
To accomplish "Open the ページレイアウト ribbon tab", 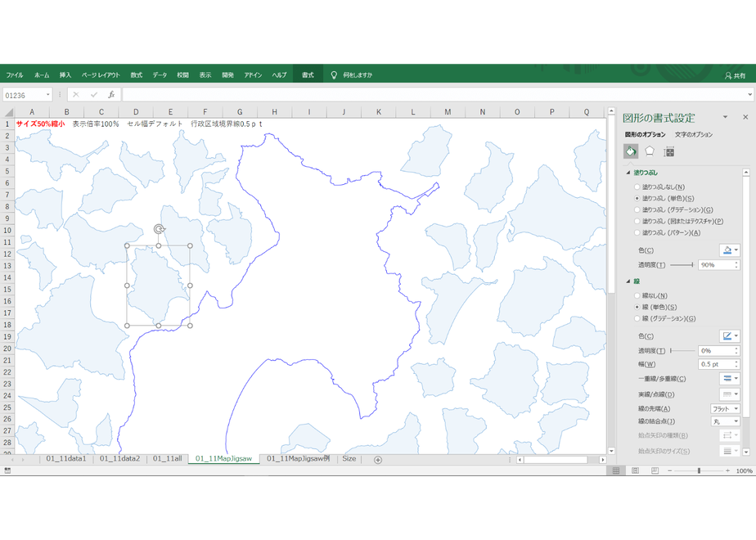I will click(x=101, y=75).
